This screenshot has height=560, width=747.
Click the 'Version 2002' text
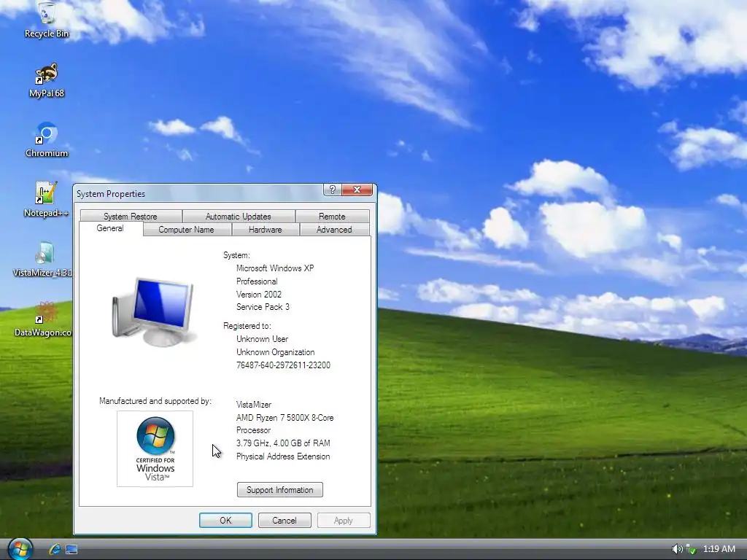[x=259, y=295]
